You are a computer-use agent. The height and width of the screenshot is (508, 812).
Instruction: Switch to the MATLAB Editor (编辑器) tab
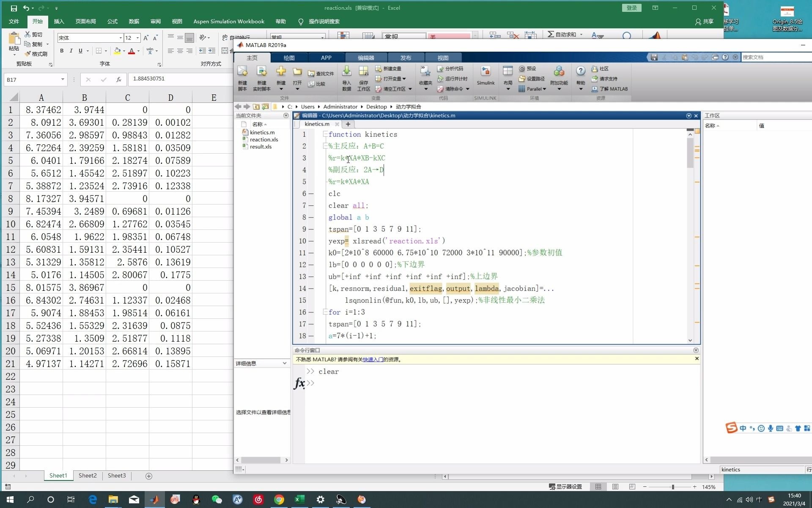click(x=366, y=58)
